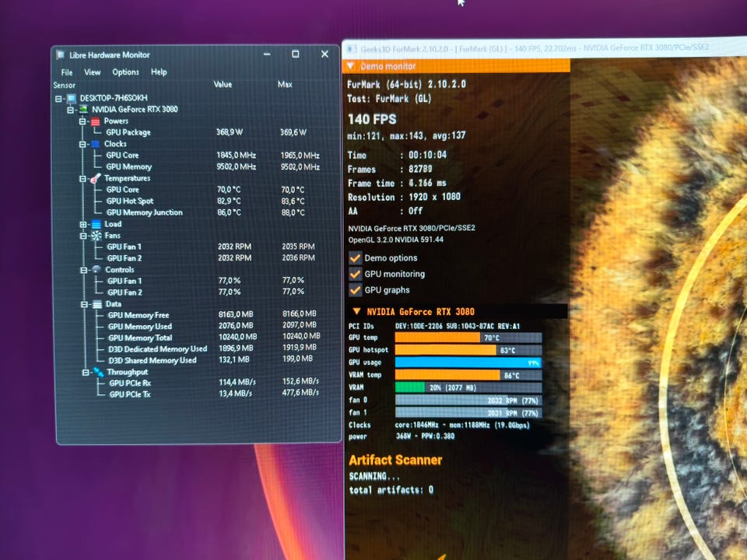The height and width of the screenshot is (560, 747).
Task: Click the GPU usage blue bar
Action: [x=468, y=362]
